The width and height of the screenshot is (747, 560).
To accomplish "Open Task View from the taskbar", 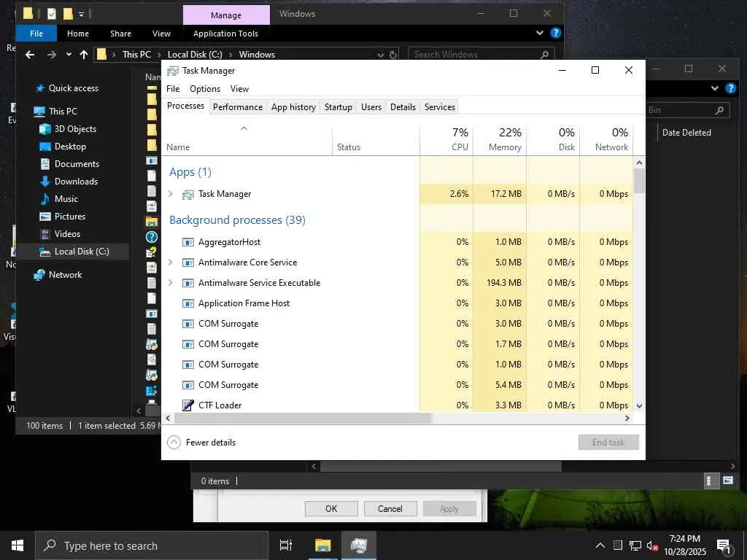I will pyautogui.click(x=286, y=545).
